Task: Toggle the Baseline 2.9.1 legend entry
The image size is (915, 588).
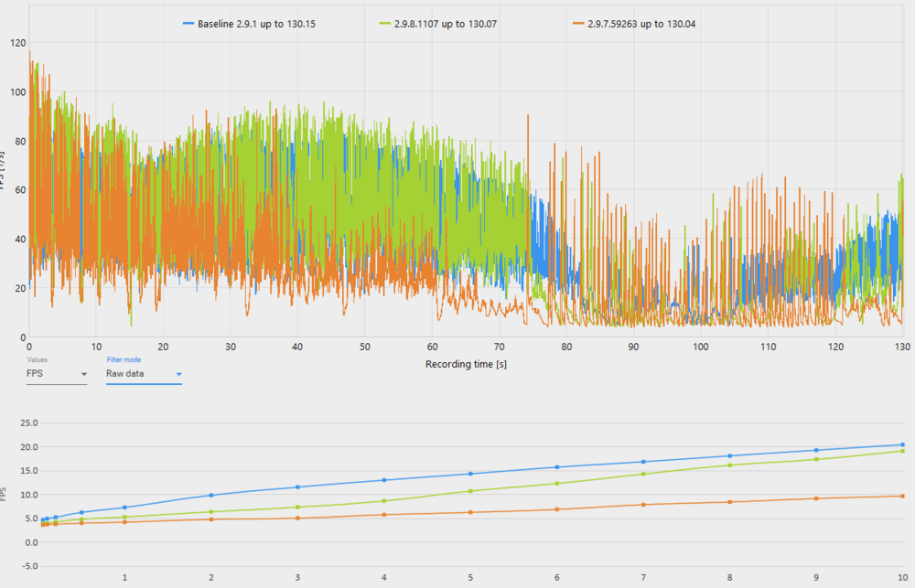Action: click(x=249, y=24)
